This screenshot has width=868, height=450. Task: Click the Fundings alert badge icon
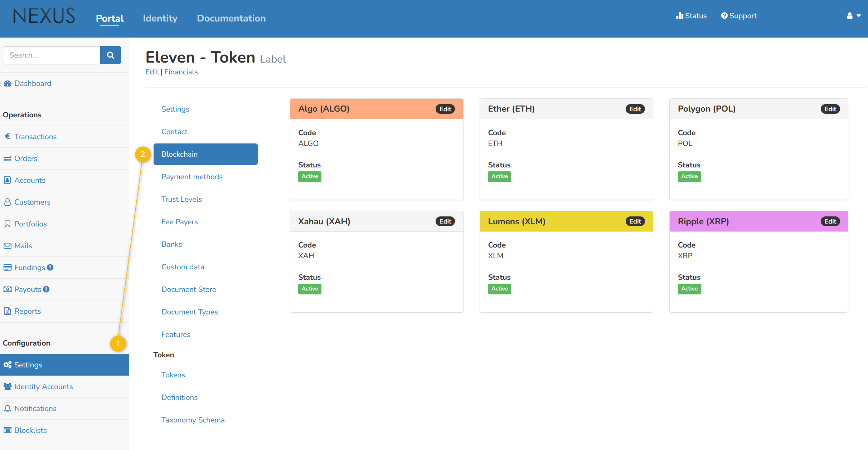click(50, 267)
